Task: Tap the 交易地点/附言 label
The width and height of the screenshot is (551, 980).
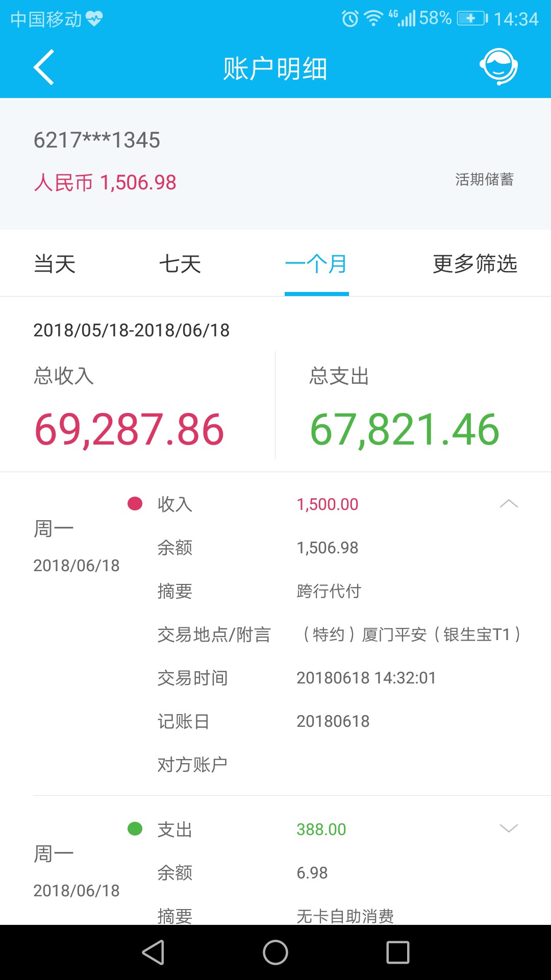Action: coord(214,634)
